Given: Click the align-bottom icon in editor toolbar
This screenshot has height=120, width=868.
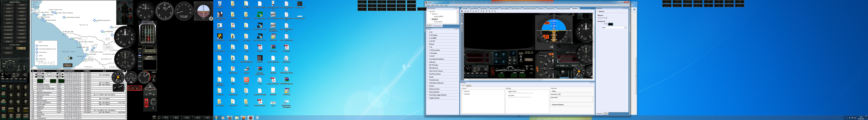Looking at the screenshot, I should coord(473,11).
